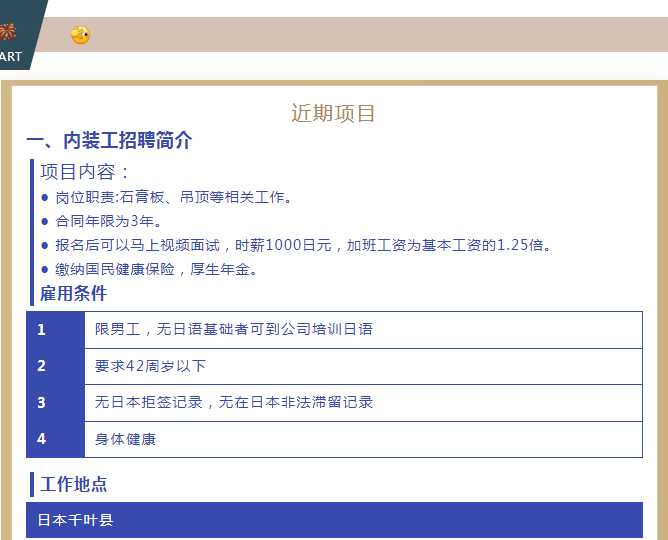Click the 一、内装工招聘简介 heading
This screenshot has width=668, height=540.
click(109, 141)
